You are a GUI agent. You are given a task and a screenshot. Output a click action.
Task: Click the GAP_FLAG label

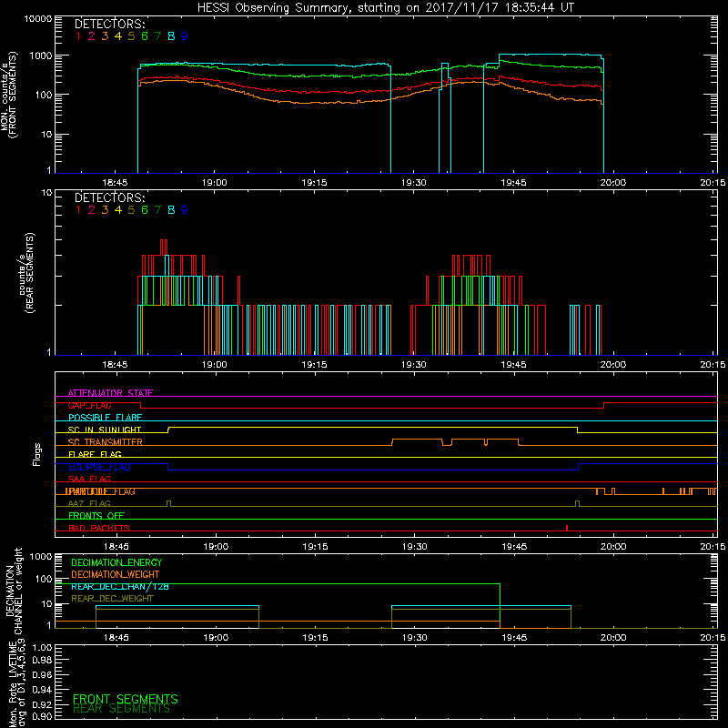coord(89,405)
